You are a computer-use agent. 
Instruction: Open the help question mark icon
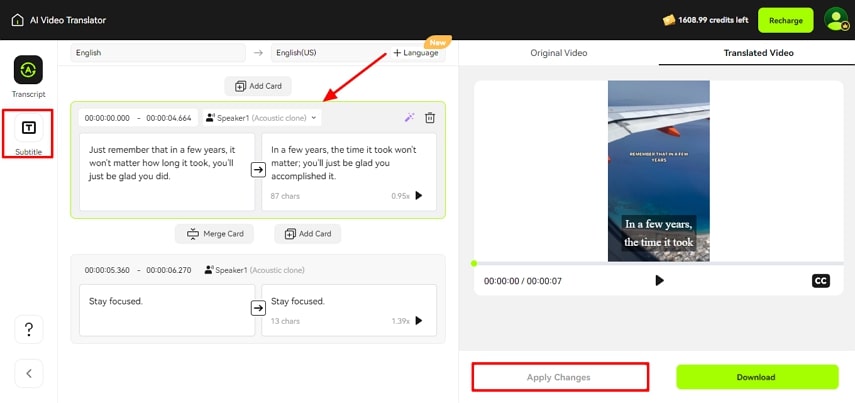coord(28,329)
